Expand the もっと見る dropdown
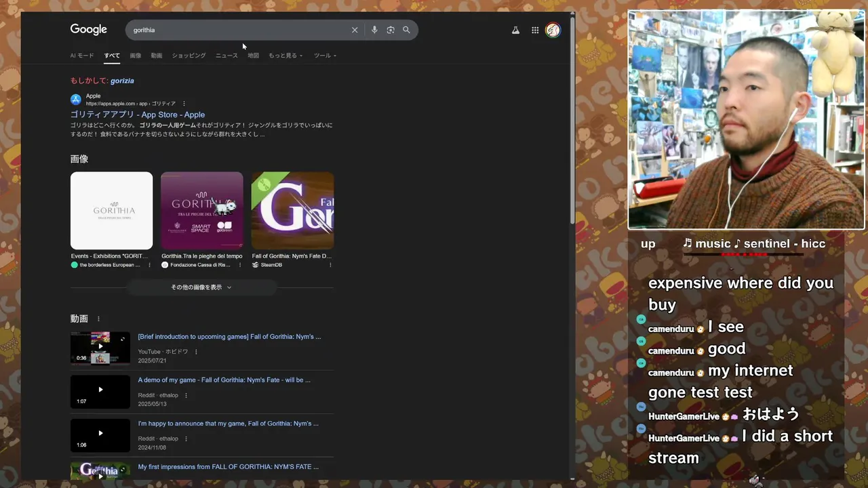The width and height of the screenshot is (868, 488). click(285, 56)
